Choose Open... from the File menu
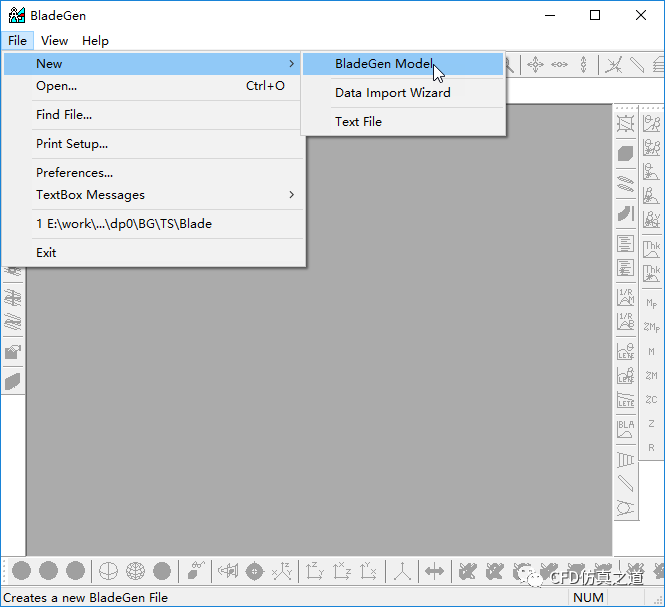Screen dimensions: 665x607 click(152, 86)
